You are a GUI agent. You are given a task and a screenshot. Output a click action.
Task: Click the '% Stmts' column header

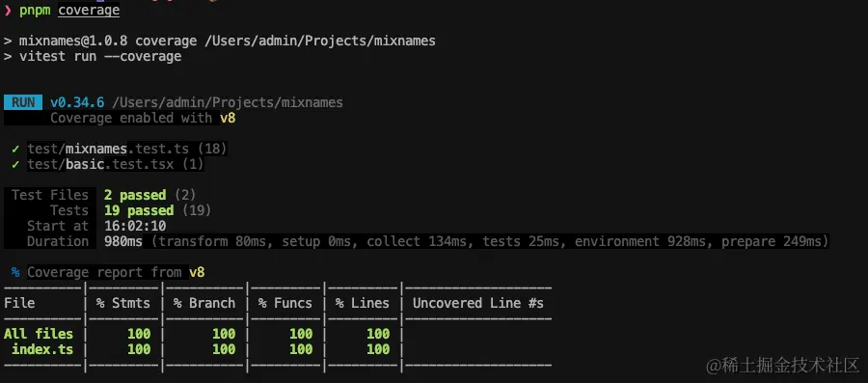(x=122, y=303)
